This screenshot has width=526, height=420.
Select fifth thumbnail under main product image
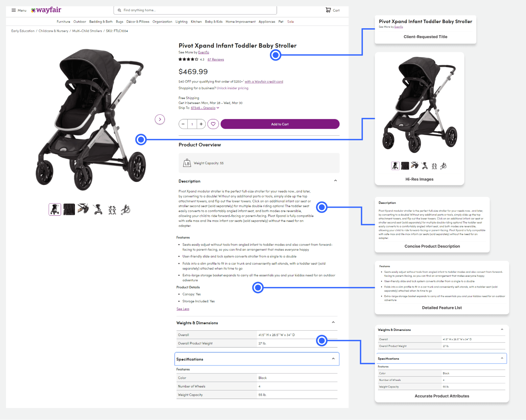click(112, 210)
